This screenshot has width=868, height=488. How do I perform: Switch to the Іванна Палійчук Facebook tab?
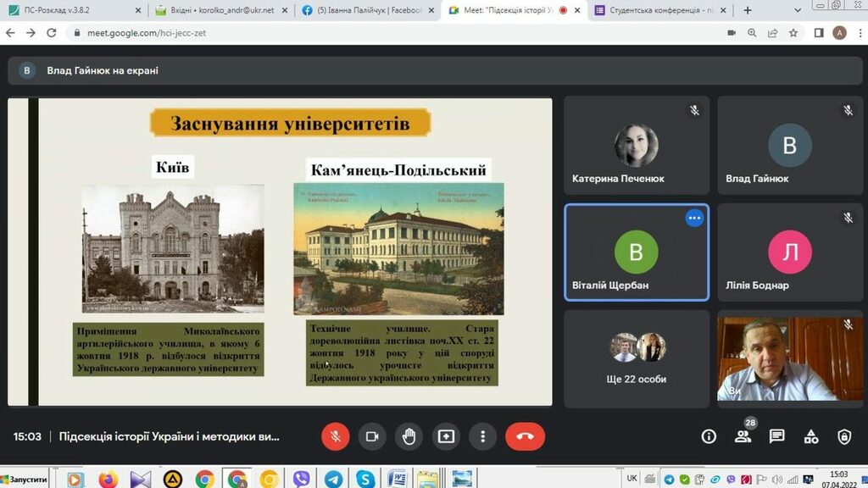click(x=365, y=10)
